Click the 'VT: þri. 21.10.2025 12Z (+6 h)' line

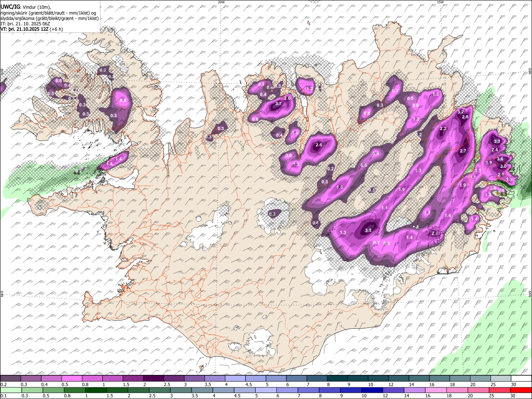pos(32,29)
